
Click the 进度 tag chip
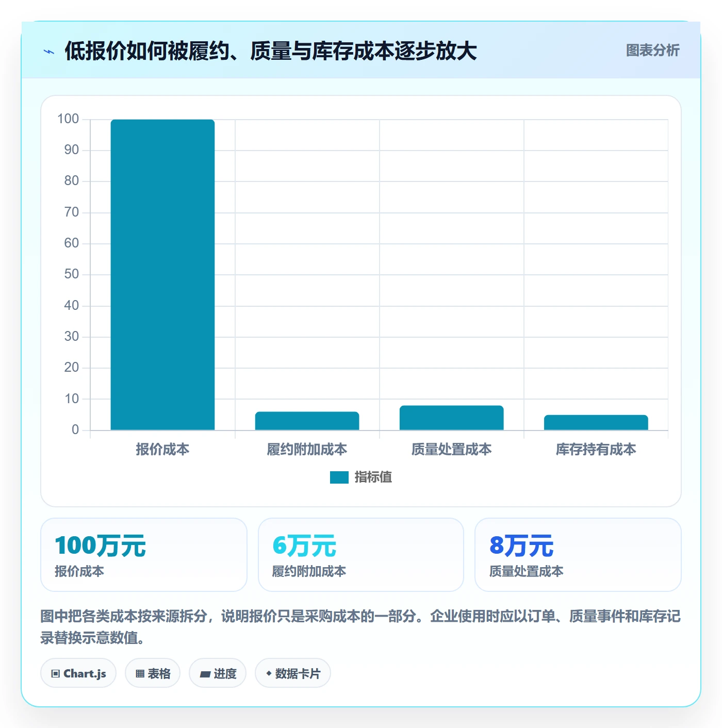coord(218,673)
